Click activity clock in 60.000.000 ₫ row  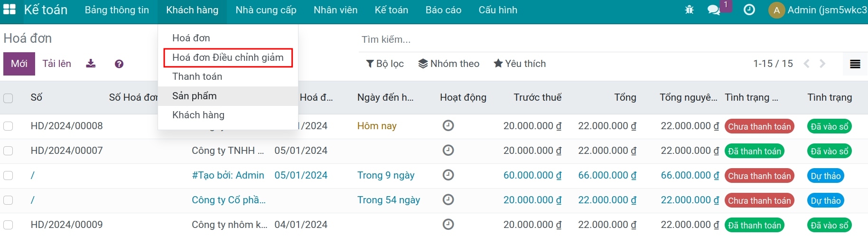pyautogui.click(x=448, y=175)
